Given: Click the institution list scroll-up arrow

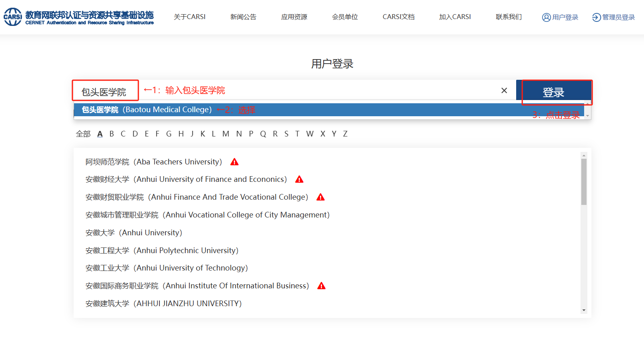Looking at the screenshot, I should 584,155.
